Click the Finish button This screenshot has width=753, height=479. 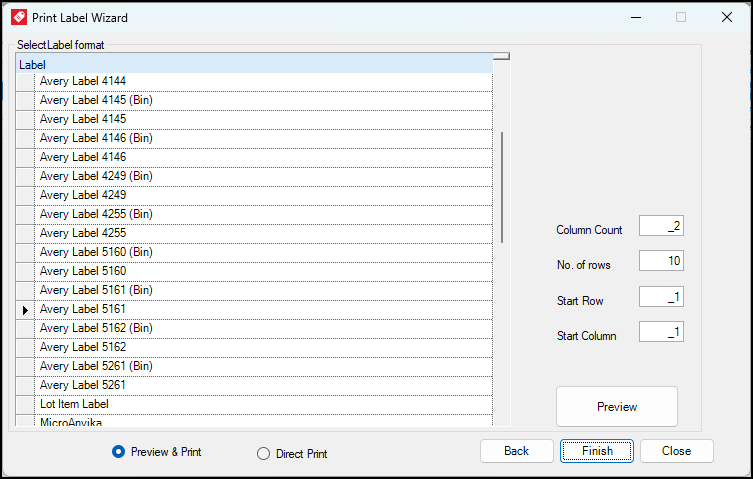pyautogui.click(x=597, y=451)
